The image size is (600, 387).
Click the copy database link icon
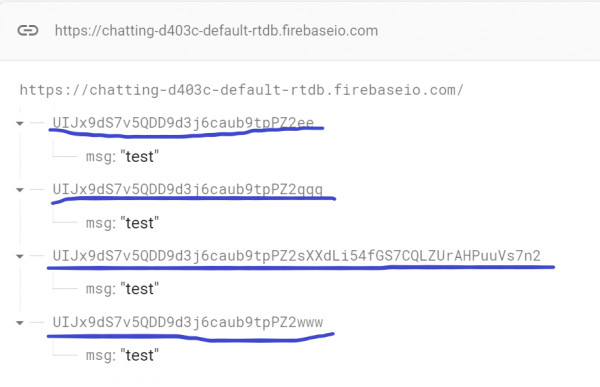coord(28,30)
